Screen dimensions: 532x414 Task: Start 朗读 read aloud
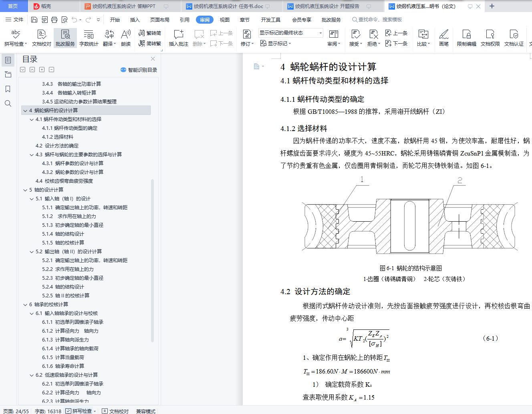126,38
